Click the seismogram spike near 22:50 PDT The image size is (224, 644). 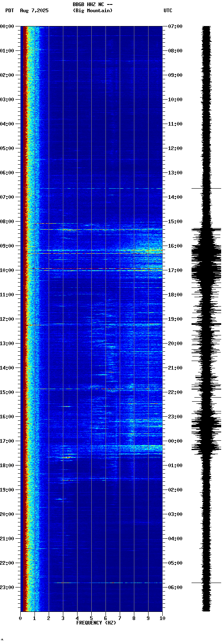(207, 583)
